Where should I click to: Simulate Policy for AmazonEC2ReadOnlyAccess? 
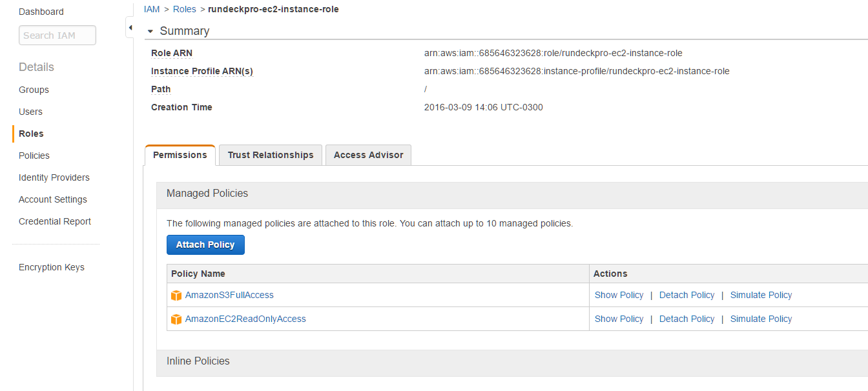pos(761,319)
